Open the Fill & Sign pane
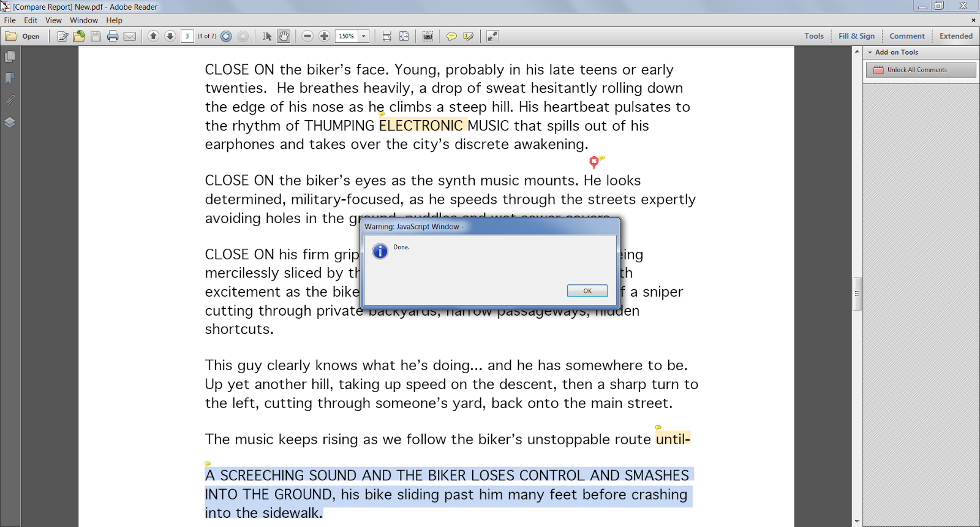980x527 pixels. (x=856, y=36)
